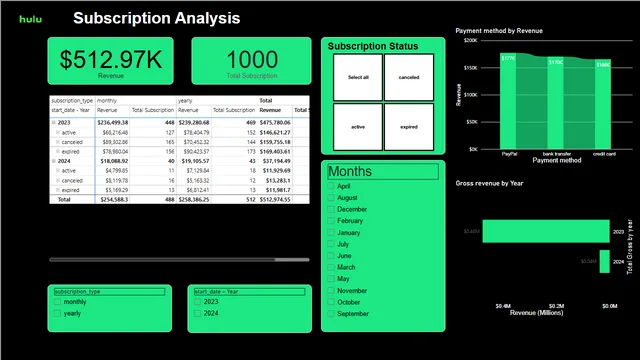Filter by year 2023 checkbox
The image size is (640, 360).
(x=198, y=302)
